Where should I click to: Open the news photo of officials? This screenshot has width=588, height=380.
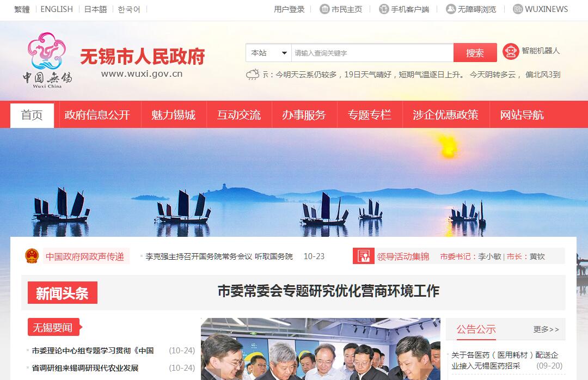click(321, 349)
